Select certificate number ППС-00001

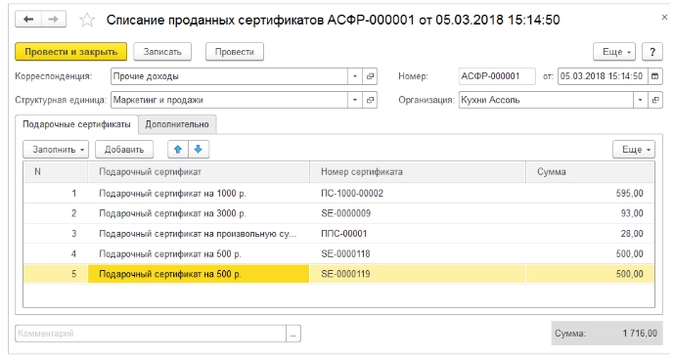tap(344, 234)
